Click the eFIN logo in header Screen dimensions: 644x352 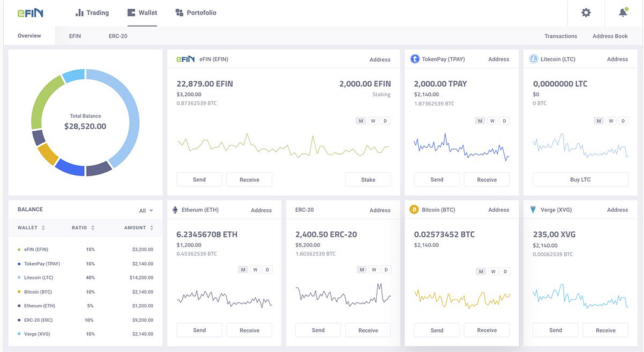click(31, 13)
